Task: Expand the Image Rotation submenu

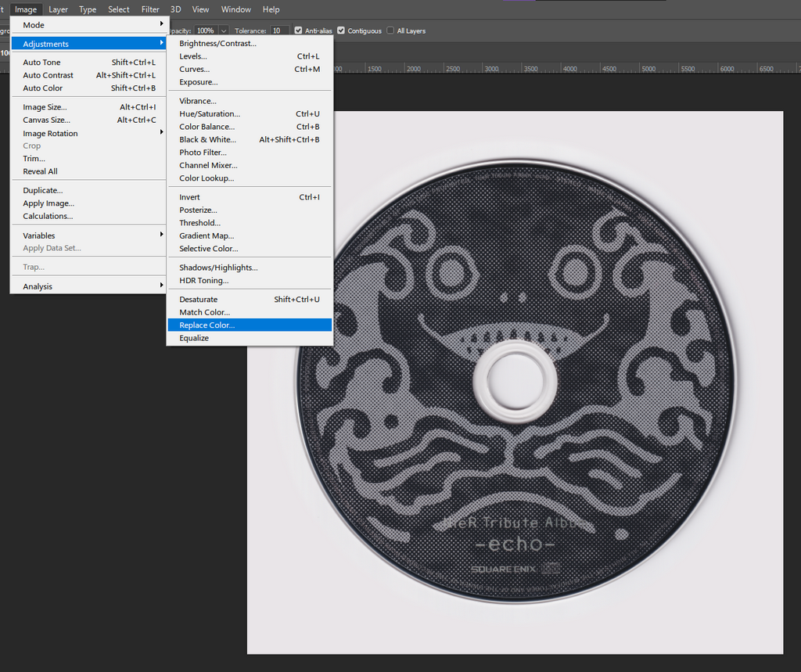Action: tap(50, 133)
